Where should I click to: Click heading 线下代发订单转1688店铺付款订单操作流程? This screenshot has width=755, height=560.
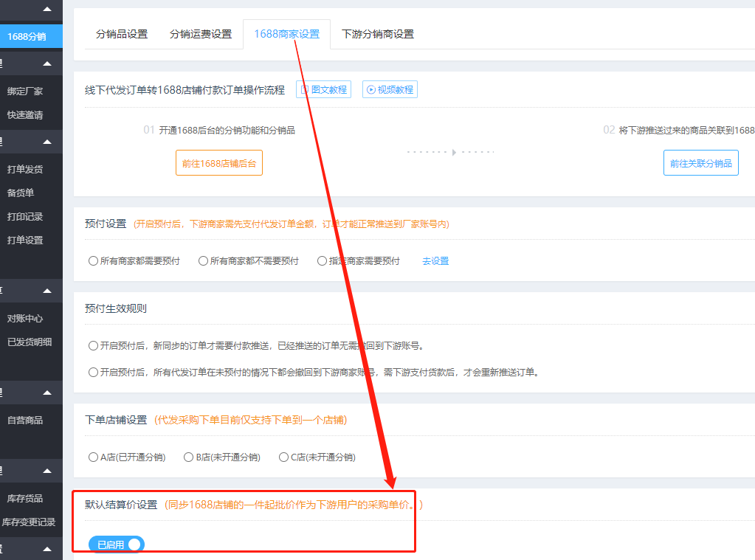click(x=185, y=90)
